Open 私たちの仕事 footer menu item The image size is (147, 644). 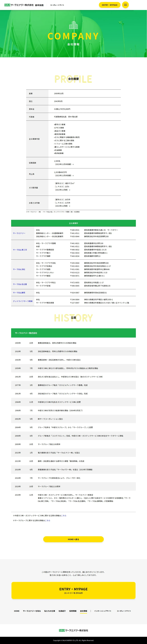point(50,611)
